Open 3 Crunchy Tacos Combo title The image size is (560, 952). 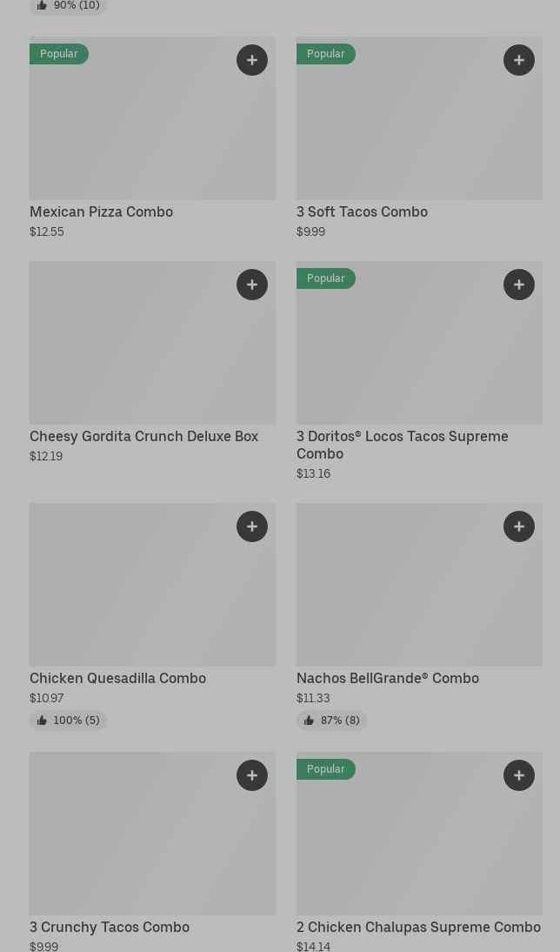(x=110, y=927)
